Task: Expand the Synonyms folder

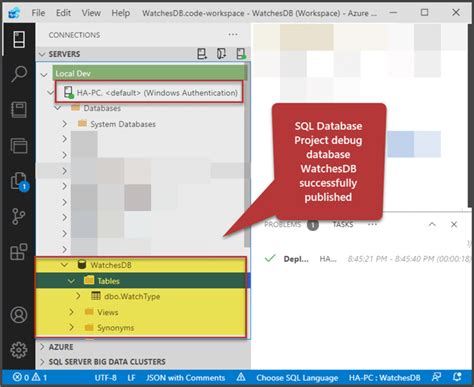Action: [x=71, y=328]
